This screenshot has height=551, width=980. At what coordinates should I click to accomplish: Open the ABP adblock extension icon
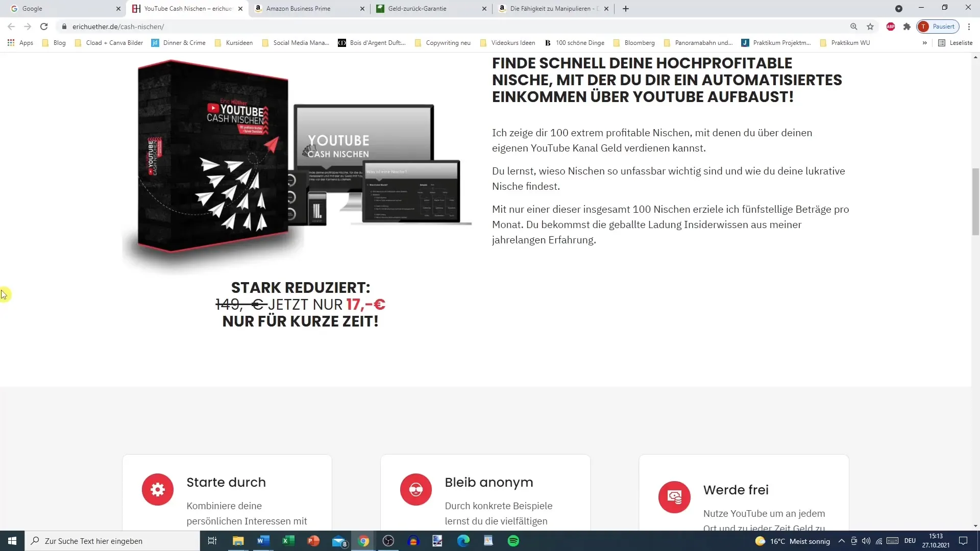pos(891,27)
